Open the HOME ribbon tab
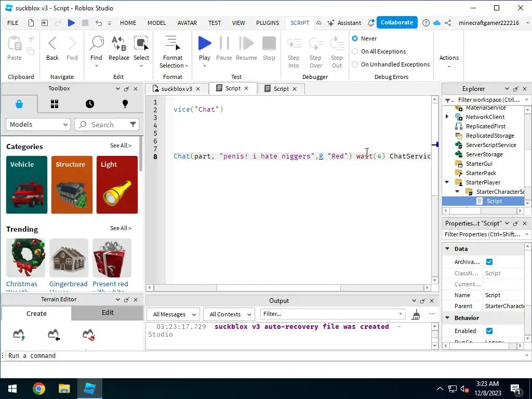This screenshot has width=532, height=399. click(128, 23)
